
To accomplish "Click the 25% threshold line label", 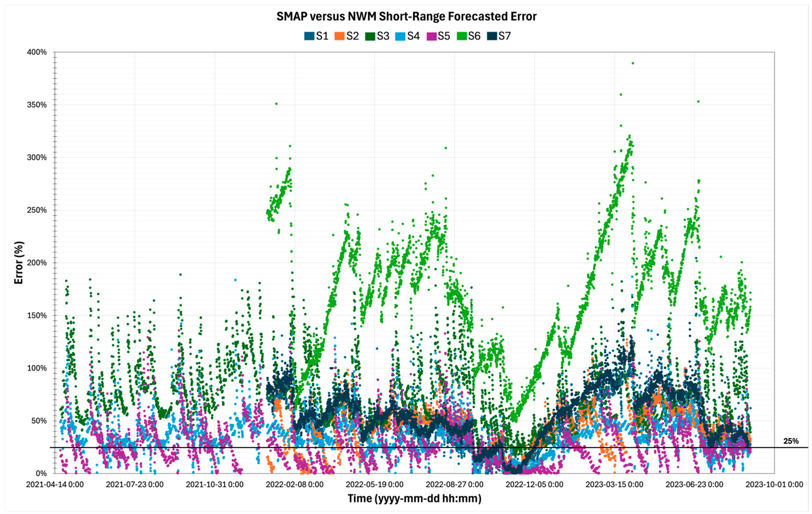I will coord(791,441).
